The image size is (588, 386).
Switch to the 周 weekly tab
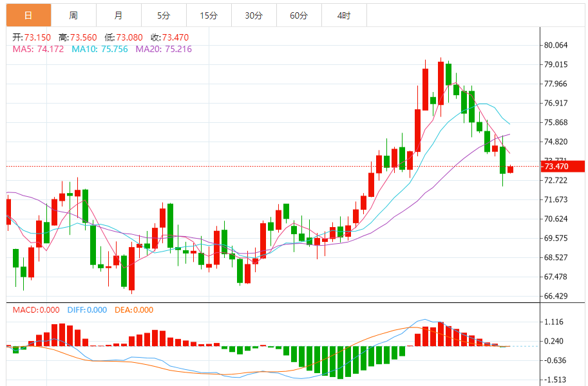tap(73, 15)
